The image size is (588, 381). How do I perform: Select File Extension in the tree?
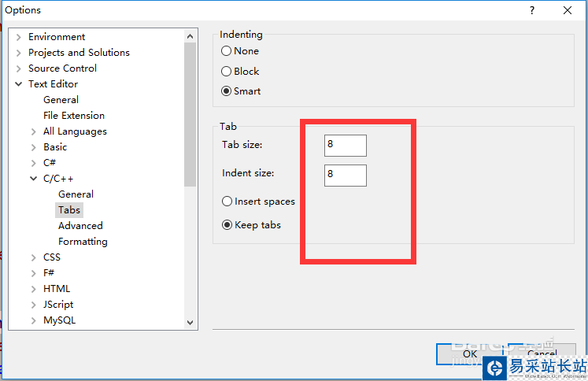coord(74,116)
